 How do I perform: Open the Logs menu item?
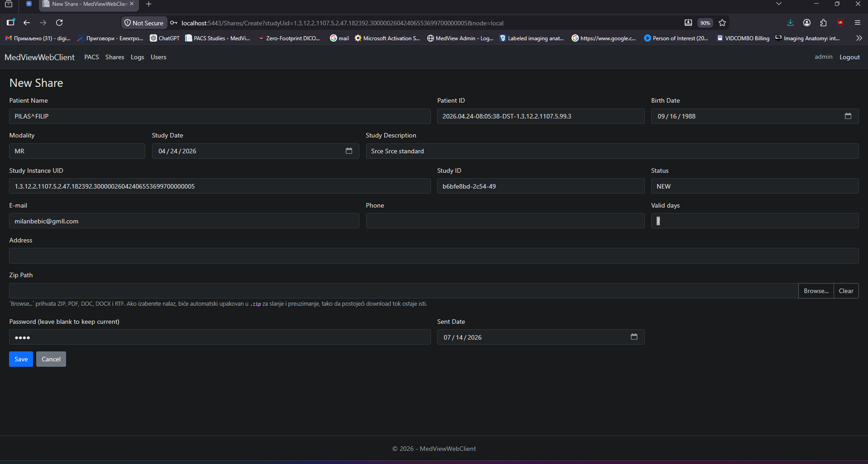click(137, 57)
